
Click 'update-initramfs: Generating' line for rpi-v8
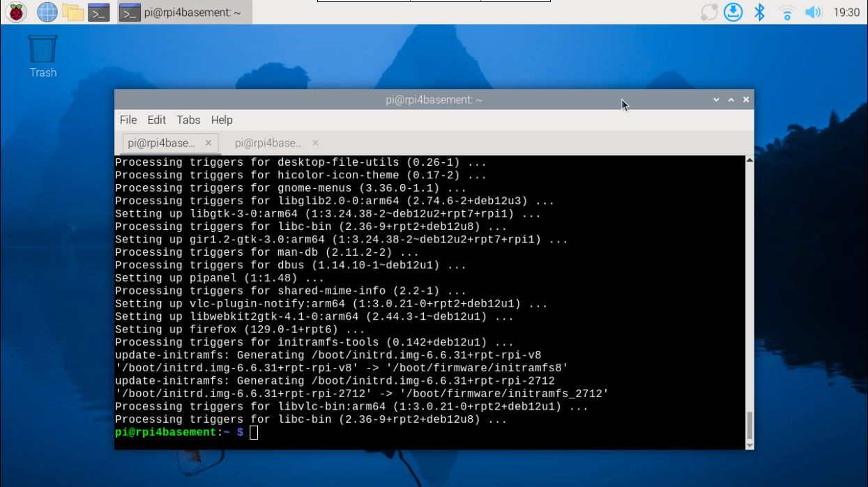328,355
